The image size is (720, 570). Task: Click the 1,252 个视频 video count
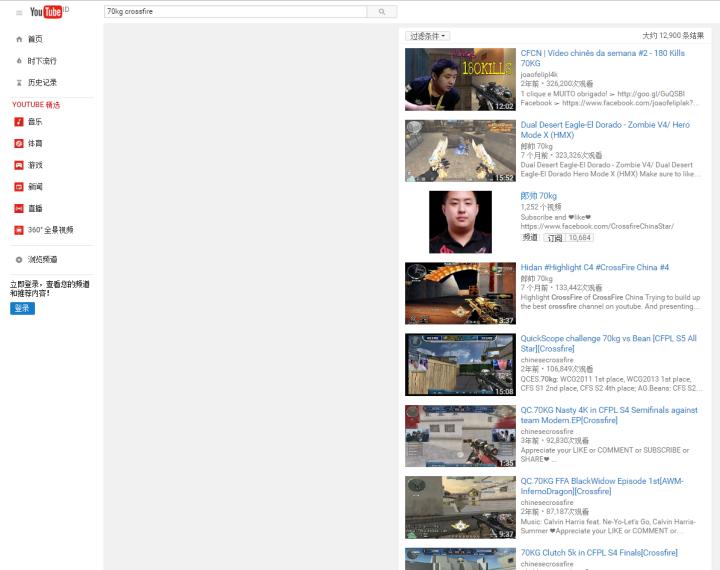coord(541,207)
